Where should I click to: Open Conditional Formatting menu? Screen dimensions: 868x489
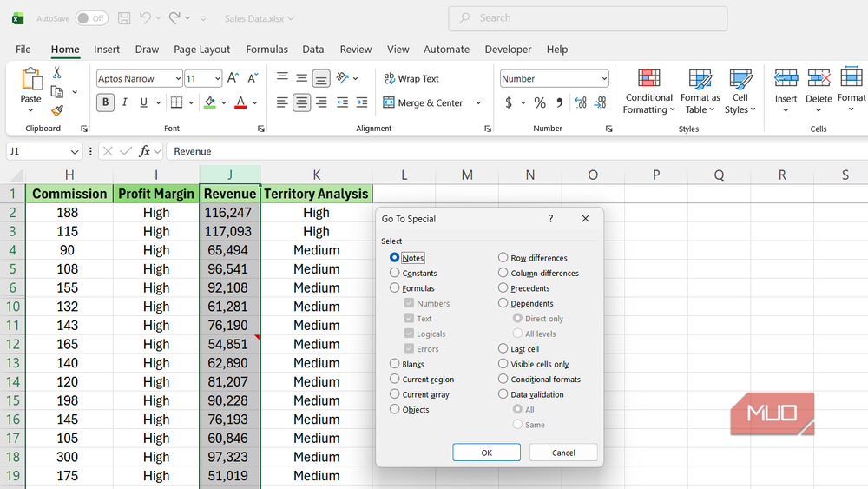point(648,91)
